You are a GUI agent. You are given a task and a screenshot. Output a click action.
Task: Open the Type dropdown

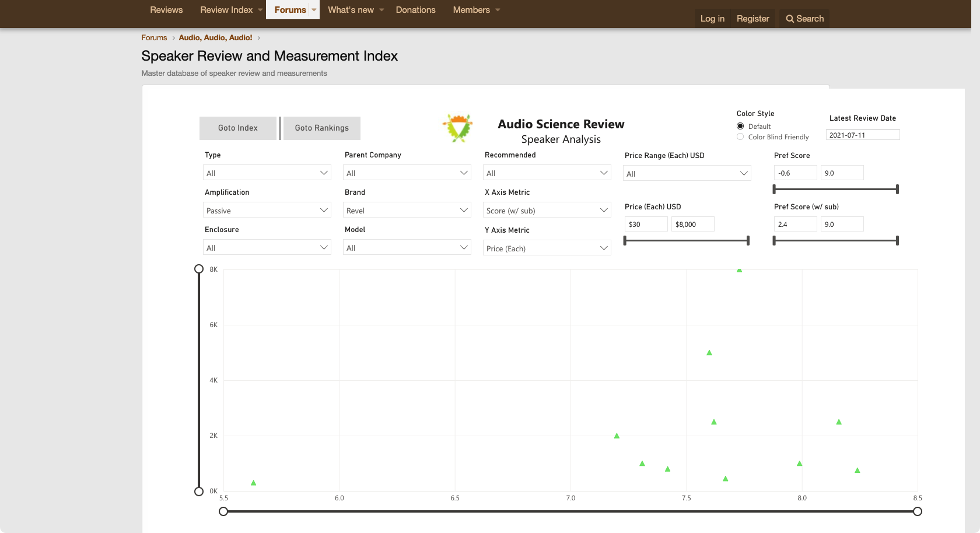click(267, 173)
